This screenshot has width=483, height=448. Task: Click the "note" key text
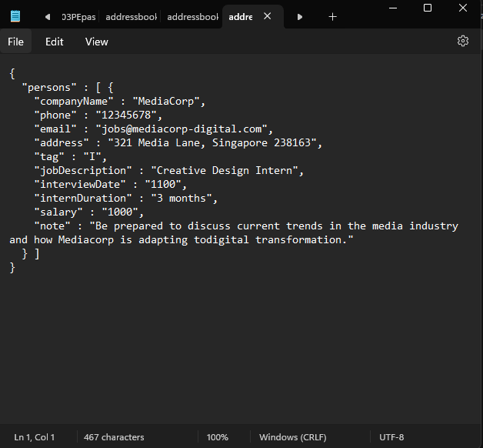52,226
